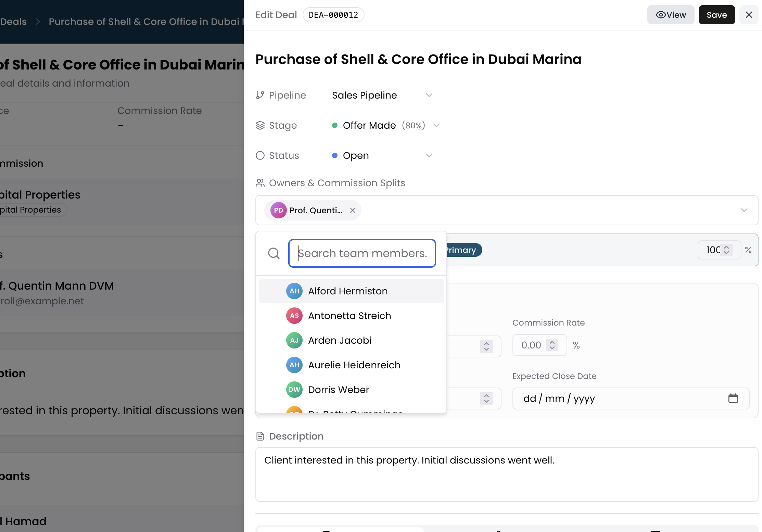The height and width of the screenshot is (532, 762).
Task: Click the Pipeline branch icon
Action: click(x=260, y=95)
